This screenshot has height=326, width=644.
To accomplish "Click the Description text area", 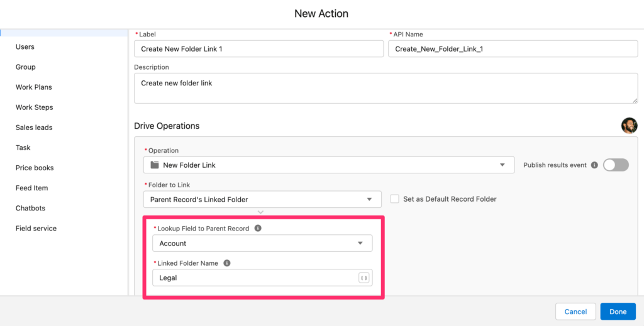I will 386,88.
